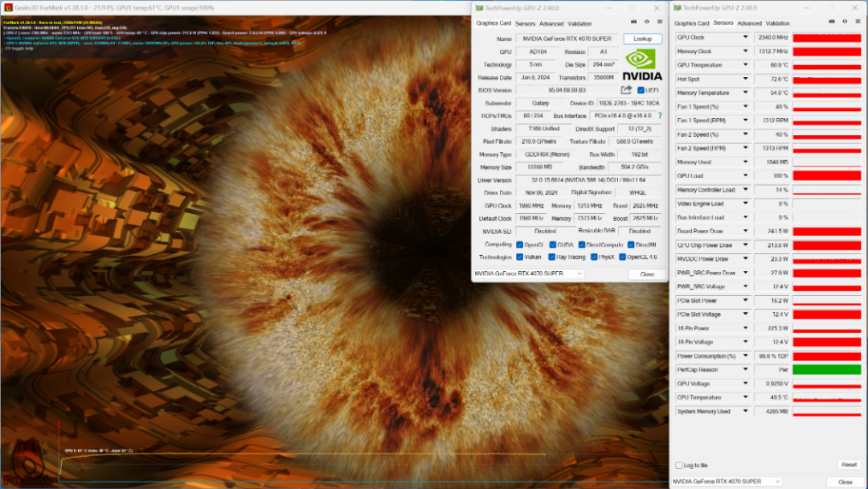The height and width of the screenshot is (489, 868).
Task: Open the GPU Clock sensor dropdown arrow
Action: (745, 37)
